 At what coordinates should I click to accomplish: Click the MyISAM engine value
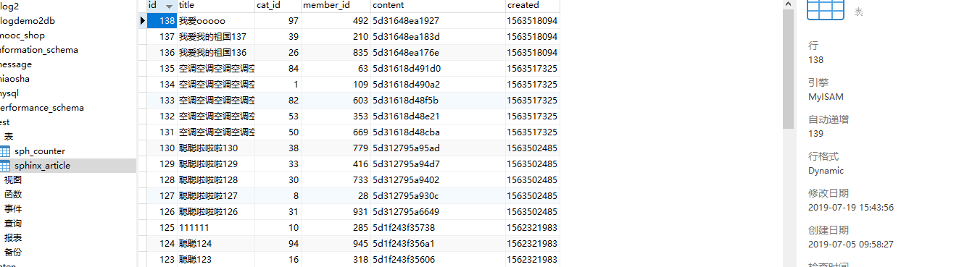pyautogui.click(x=826, y=97)
